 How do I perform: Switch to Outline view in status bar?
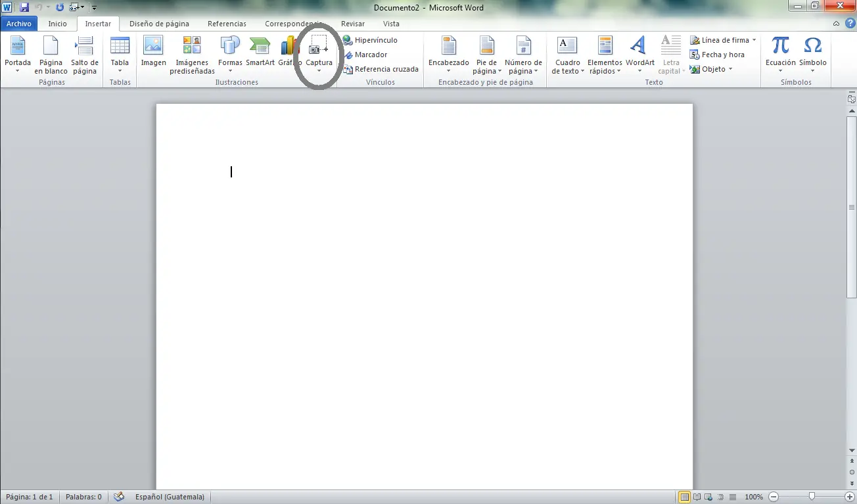[720, 497]
